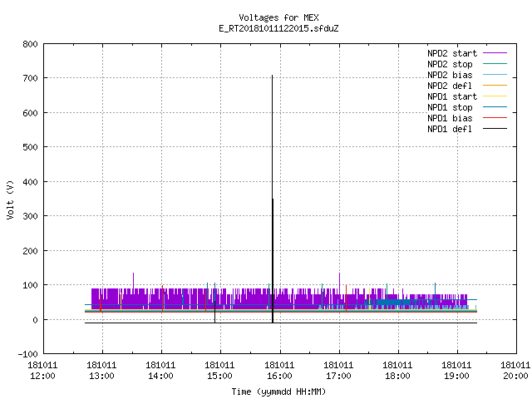Click the 12:00 time tick label
The width and height of the screenshot is (532, 399).
42,377
